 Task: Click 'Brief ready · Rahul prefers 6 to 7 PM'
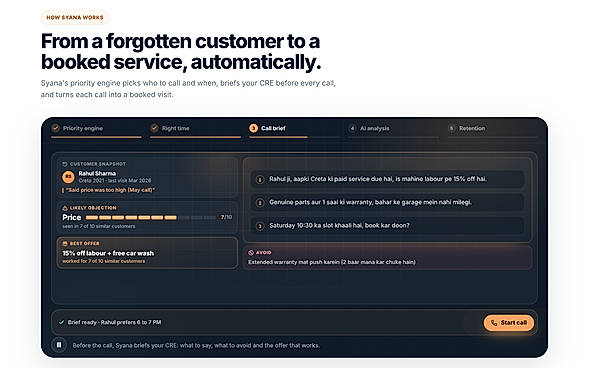click(115, 322)
